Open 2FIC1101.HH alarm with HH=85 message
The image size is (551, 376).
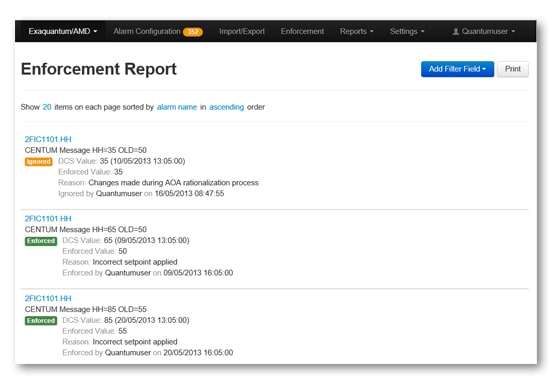pyautogui.click(x=48, y=298)
